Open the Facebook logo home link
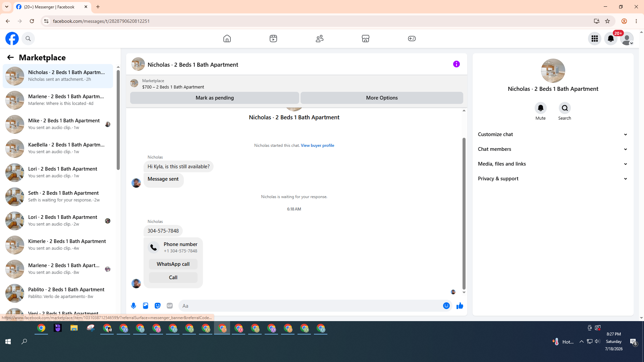Screen dimensions: 644x362 [x=12, y=39]
